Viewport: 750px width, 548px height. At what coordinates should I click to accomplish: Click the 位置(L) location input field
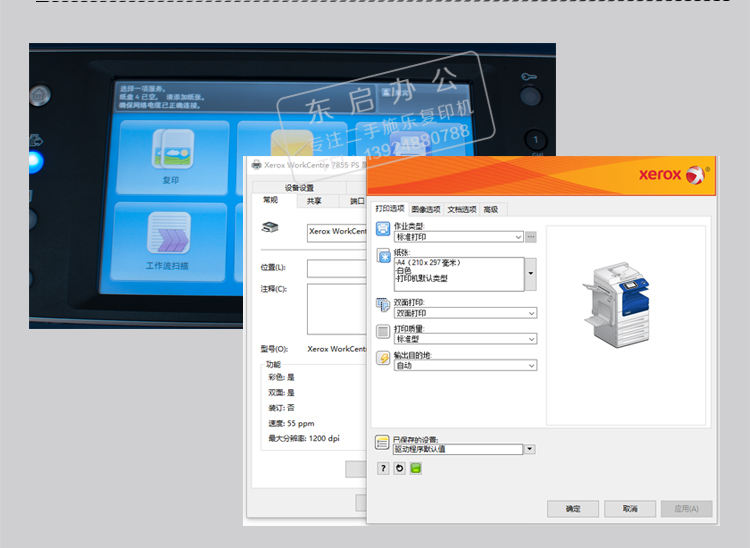337,268
